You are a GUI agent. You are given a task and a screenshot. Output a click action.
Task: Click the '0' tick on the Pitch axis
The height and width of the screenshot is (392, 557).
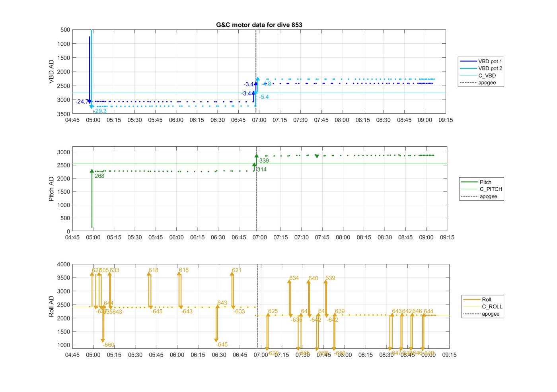coord(68,231)
